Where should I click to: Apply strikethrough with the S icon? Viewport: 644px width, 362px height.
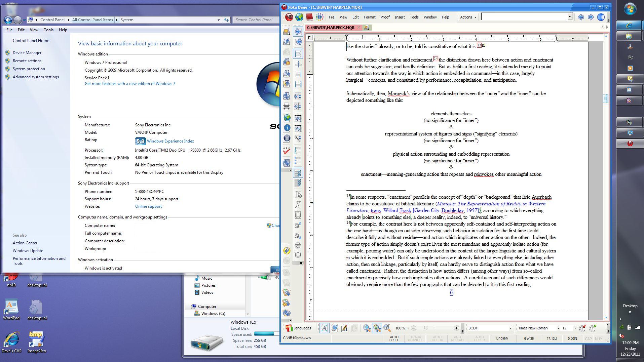click(x=298, y=245)
